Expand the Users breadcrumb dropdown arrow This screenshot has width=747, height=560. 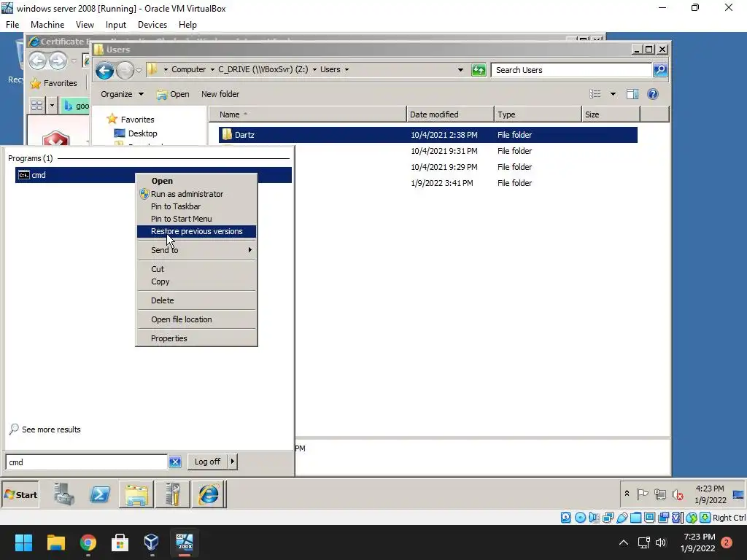coord(347,69)
